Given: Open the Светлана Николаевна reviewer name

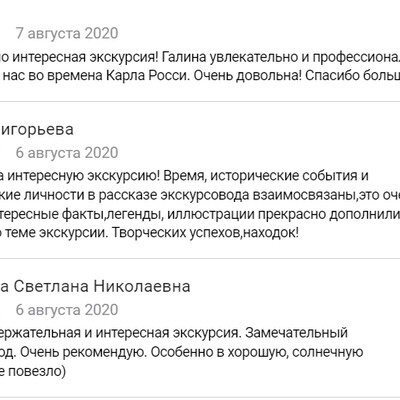Looking at the screenshot, I should coord(95,286).
